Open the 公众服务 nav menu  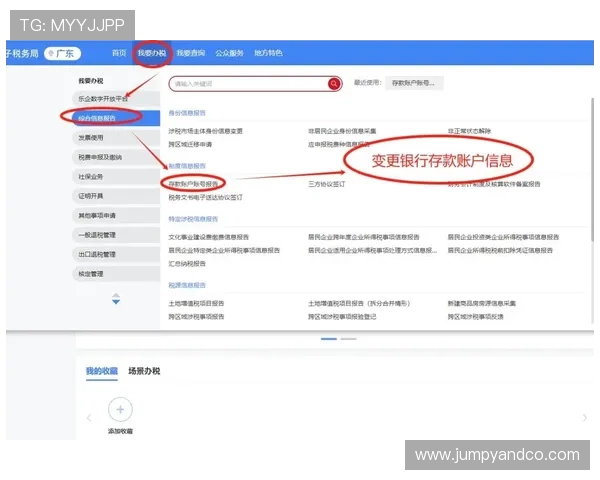[x=229, y=53]
